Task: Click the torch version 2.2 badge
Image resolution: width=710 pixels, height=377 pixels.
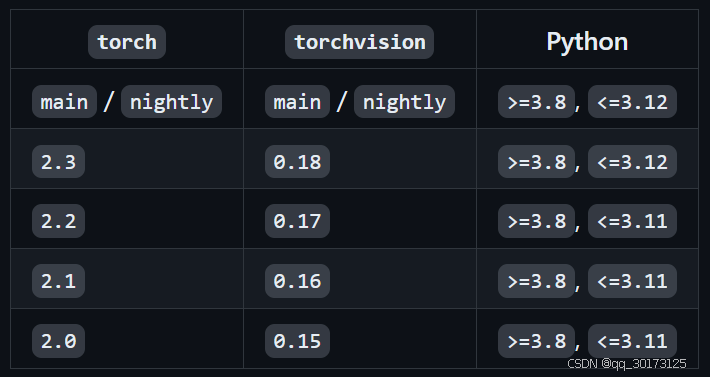Action: tap(58, 221)
